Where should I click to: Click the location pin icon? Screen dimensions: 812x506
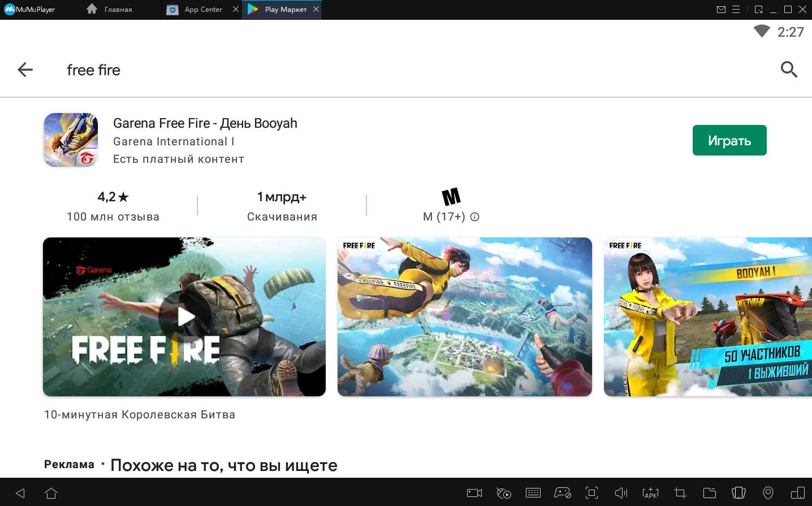click(768, 493)
